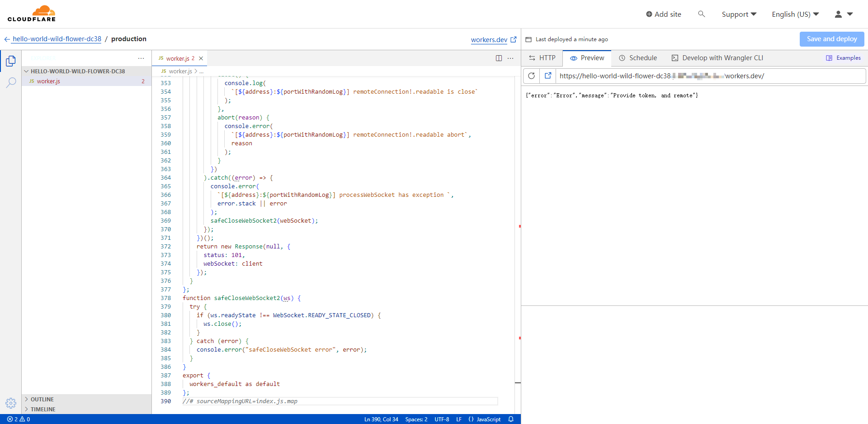The height and width of the screenshot is (424, 868).
Task: Open the settings gear in activity bar
Action: click(x=10, y=403)
